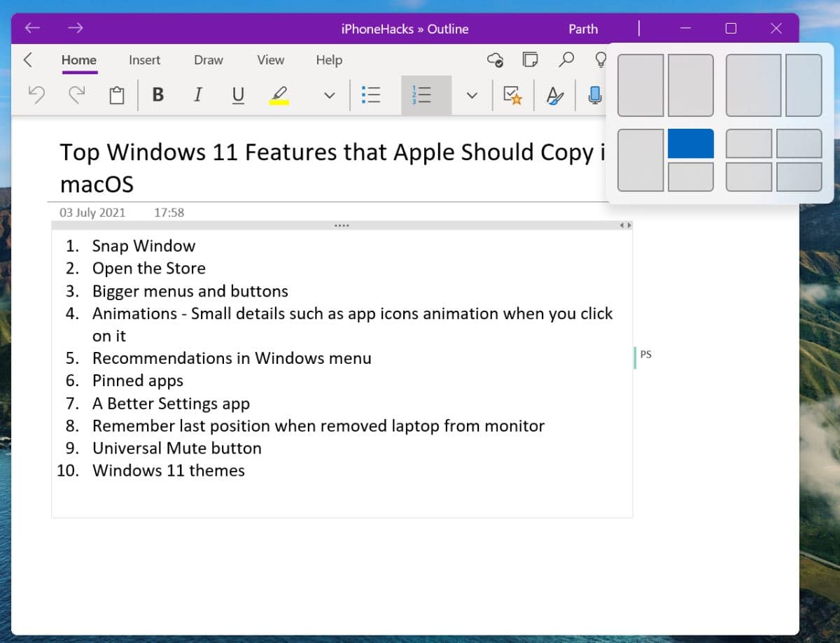Toggle italic formatting
The image size is (840, 643).
pyautogui.click(x=198, y=95)
